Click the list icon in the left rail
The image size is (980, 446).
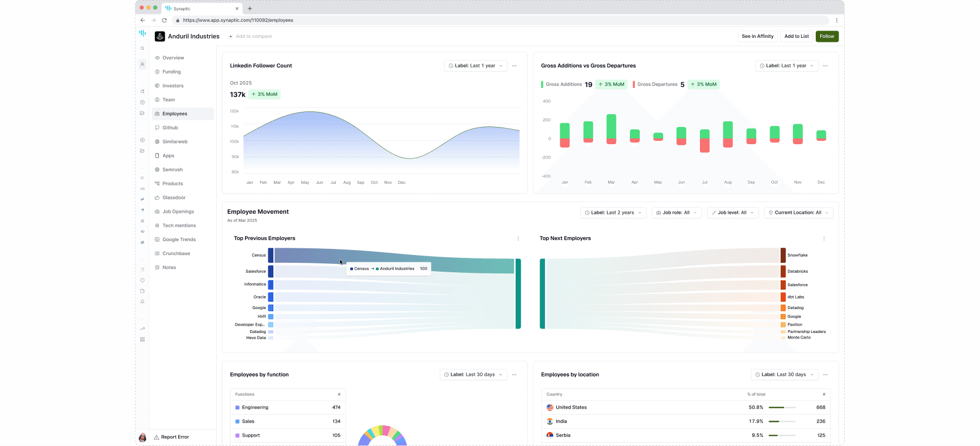tap(143, 269)
